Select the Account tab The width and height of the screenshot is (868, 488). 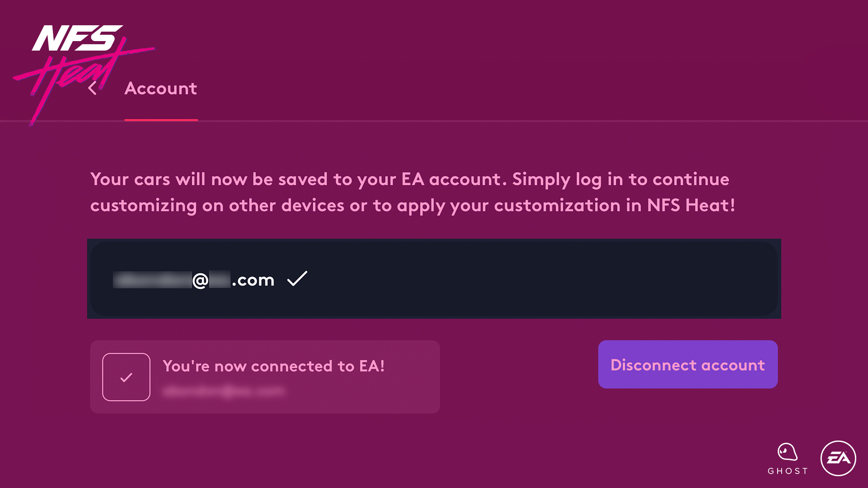160,89
